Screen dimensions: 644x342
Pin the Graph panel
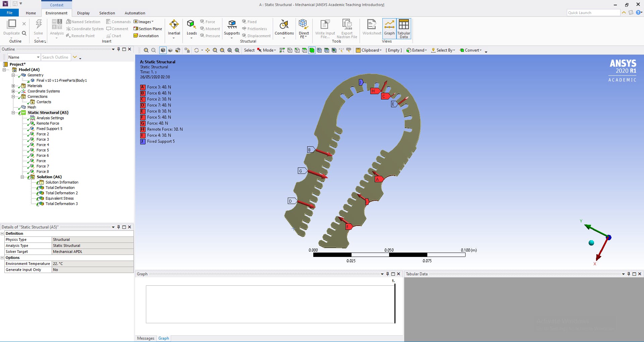tap(387, 274)
